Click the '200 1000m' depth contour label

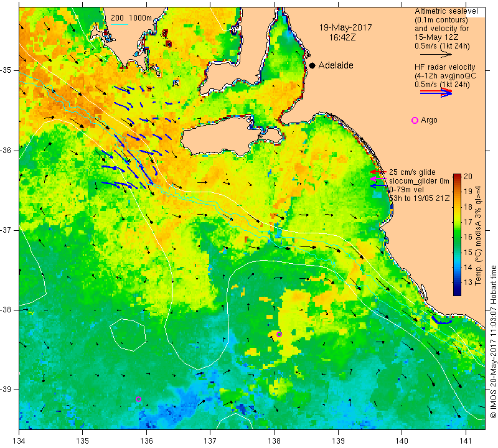131,18
